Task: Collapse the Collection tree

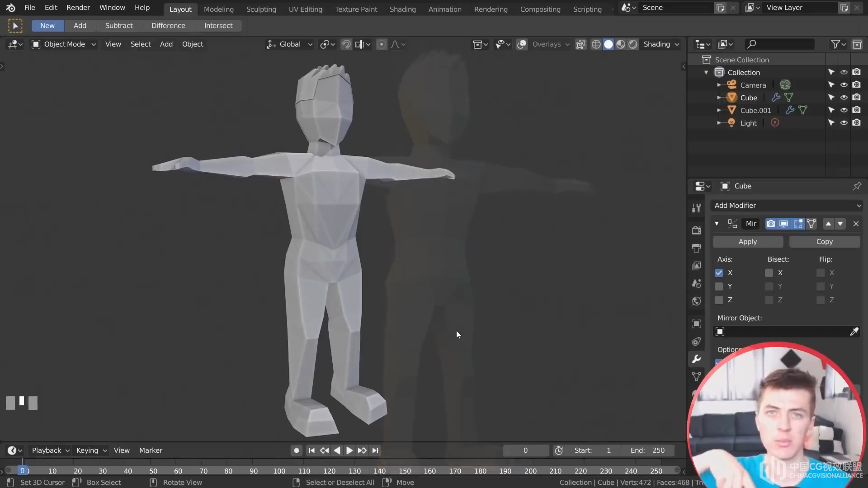Action: click(706, 72)
